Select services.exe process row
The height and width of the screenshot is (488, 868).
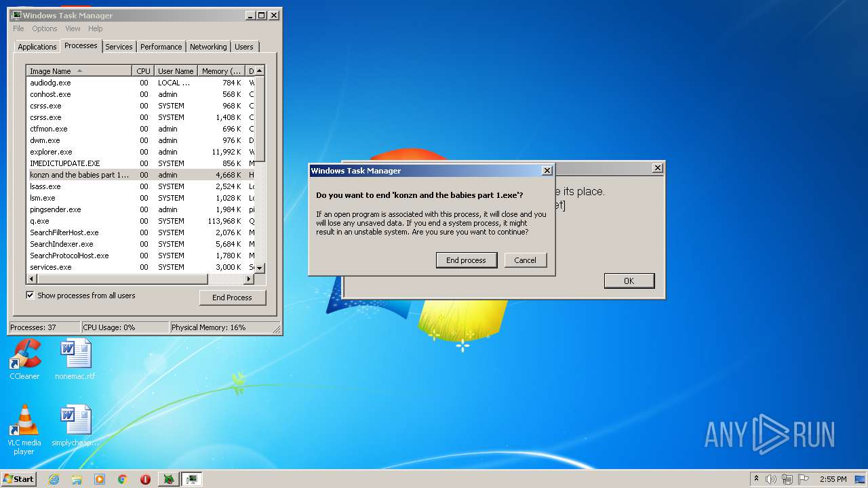coord(140,267)
